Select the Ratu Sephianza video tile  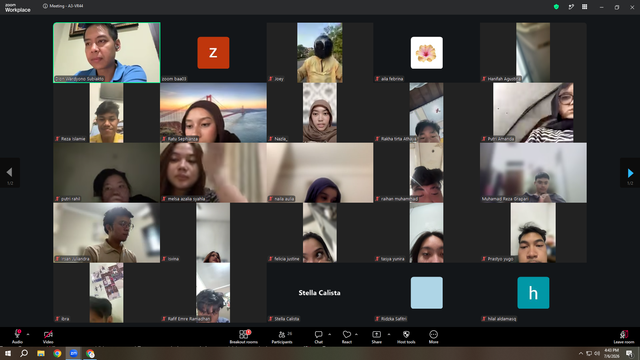coord(213,113)
